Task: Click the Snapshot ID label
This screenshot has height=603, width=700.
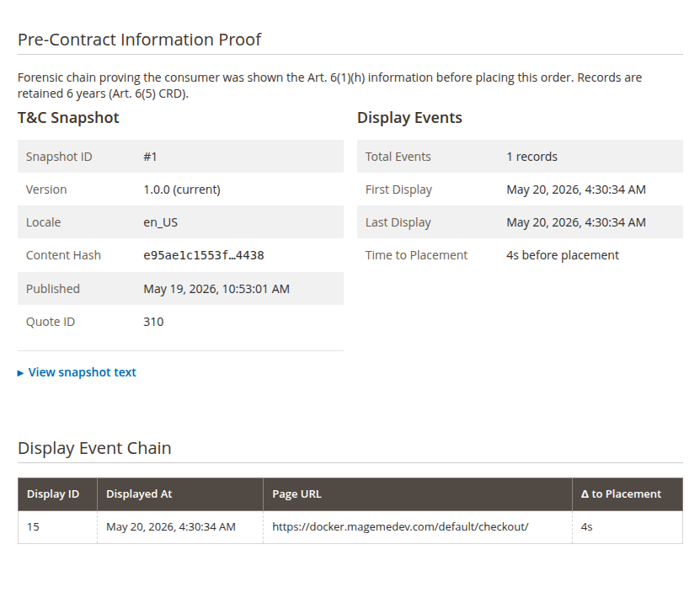Action: point(59,157)
